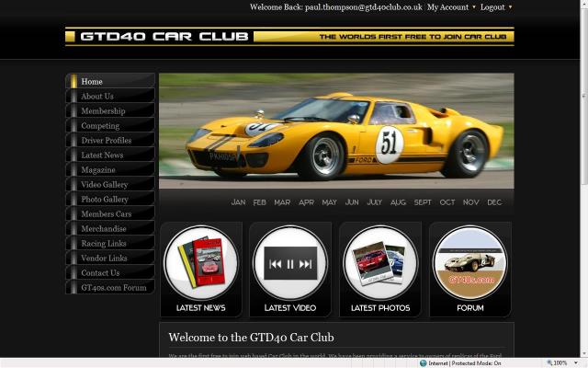Image resolution: width=588 pixels, height=368 pixels.
Task: Select Members Cars in sidebar
Action: click(110, 213)
